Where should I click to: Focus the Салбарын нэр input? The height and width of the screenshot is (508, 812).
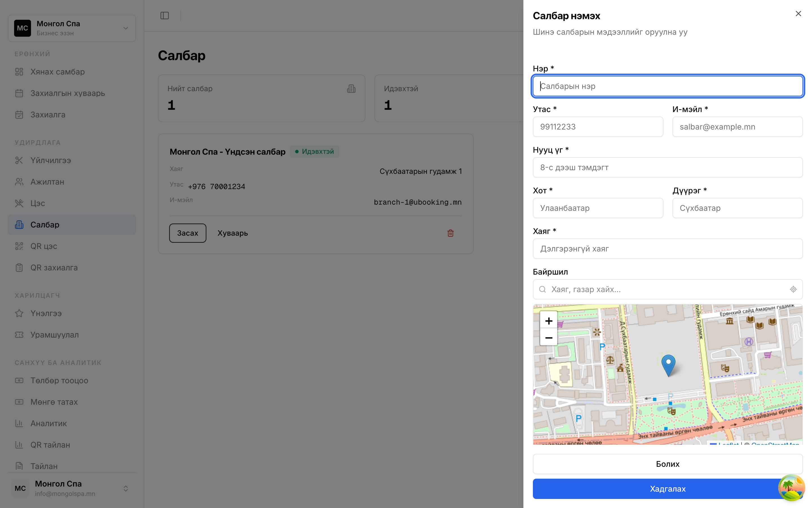coord(668,86)
